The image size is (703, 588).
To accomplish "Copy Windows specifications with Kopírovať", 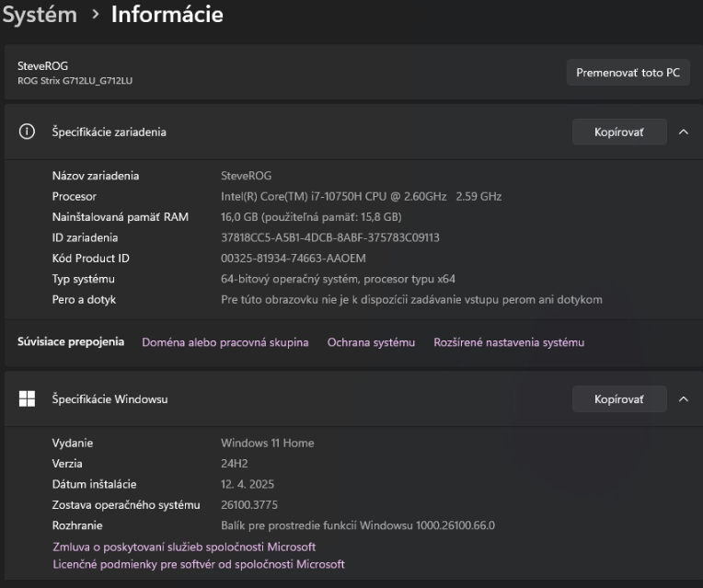I will pyautogui.click(x=619, y=398).
